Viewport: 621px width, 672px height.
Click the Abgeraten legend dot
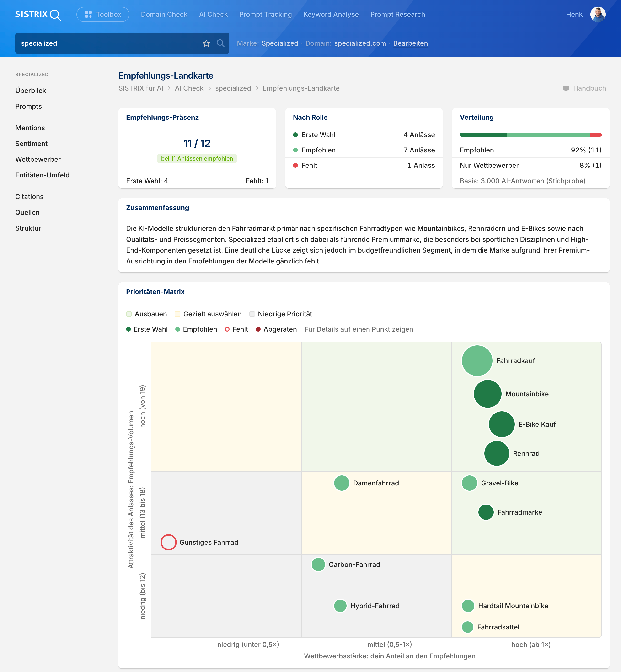[258, 329]
